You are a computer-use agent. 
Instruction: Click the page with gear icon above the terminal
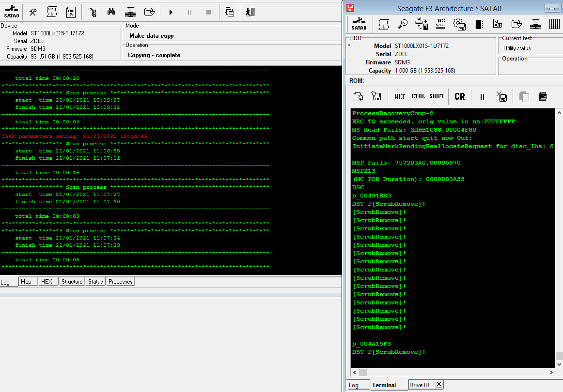pos(359,96)
